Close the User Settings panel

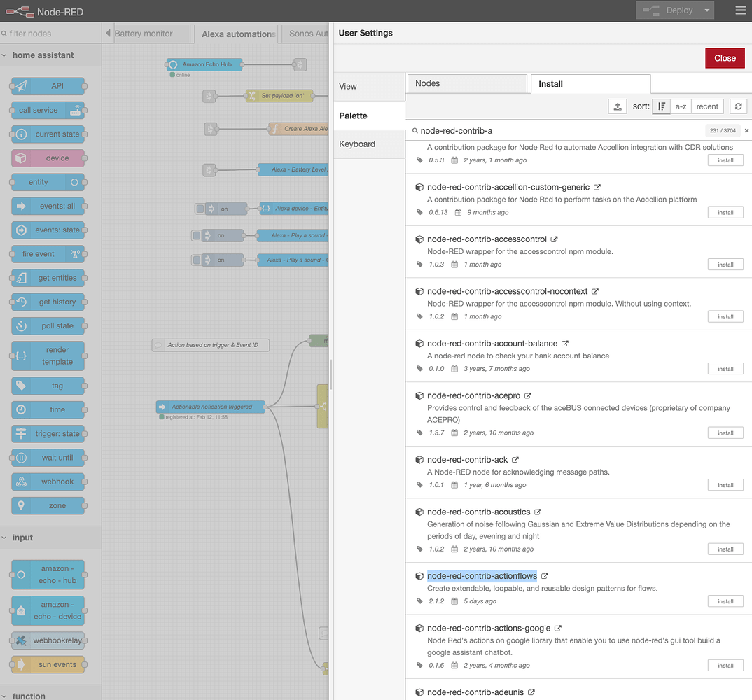[x=725, y=58]
